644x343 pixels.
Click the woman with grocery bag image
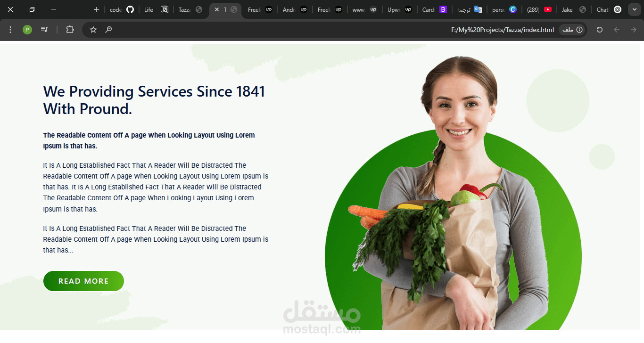point(453,193)
